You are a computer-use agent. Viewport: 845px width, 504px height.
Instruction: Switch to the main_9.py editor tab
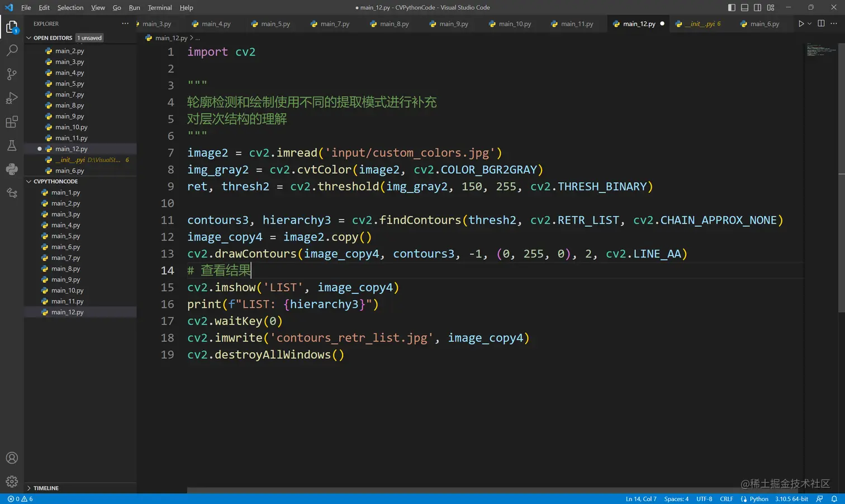click(x=453, y=24)
